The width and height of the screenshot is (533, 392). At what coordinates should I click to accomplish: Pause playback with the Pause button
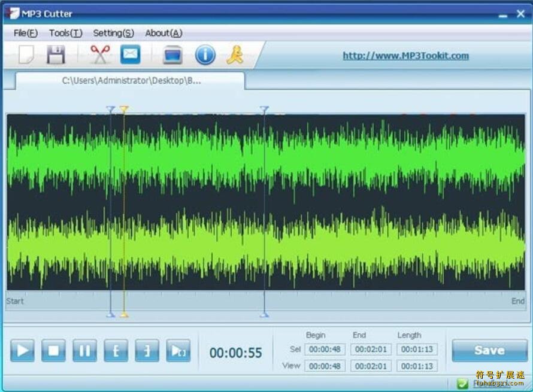point(84,351)
